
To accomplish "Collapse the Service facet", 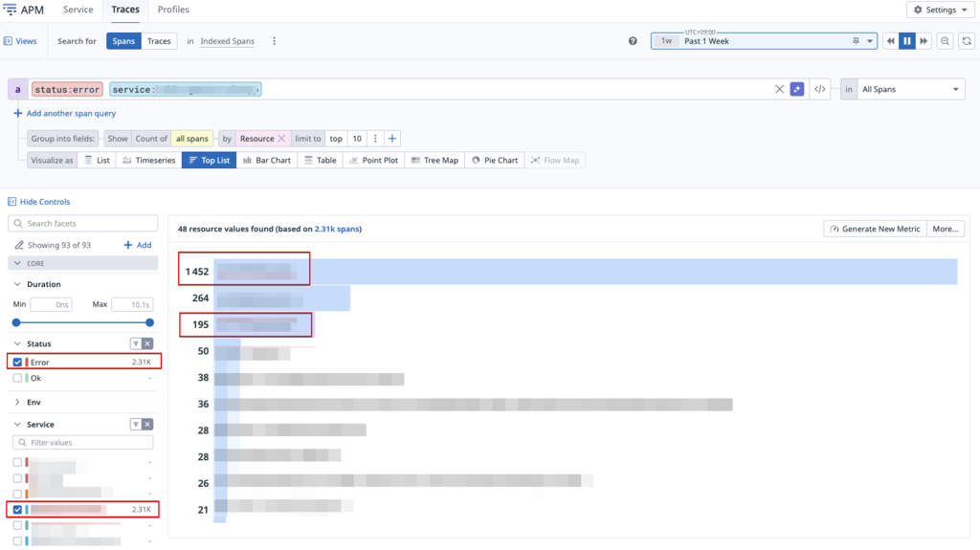I will pyautogui.click(x=17, y=425).
